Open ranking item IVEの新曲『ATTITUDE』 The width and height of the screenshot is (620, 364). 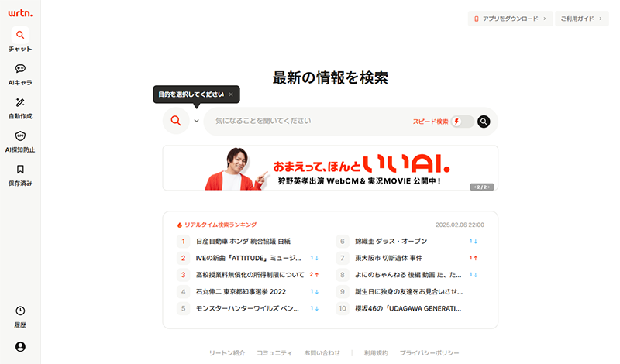(249, 258)
